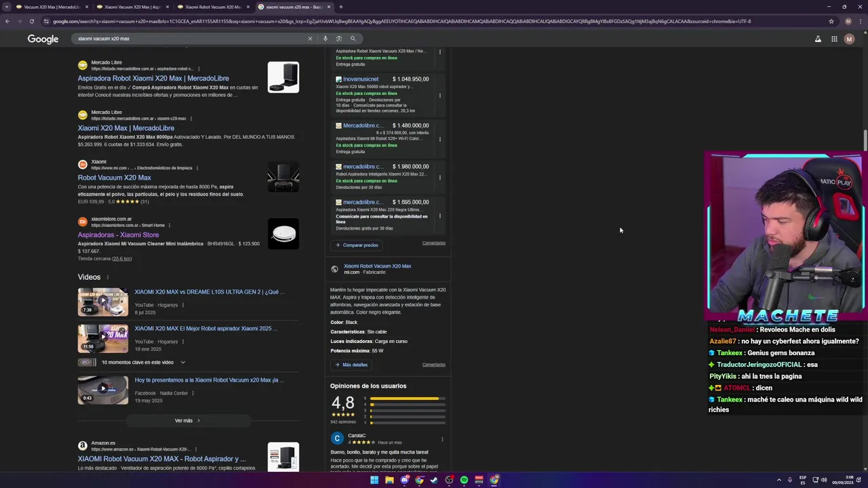Play XIAOMI X20 MAX El Mejor Robot thumbnail
This screenshot has width=868, height=488.
(x=102, y=339)
